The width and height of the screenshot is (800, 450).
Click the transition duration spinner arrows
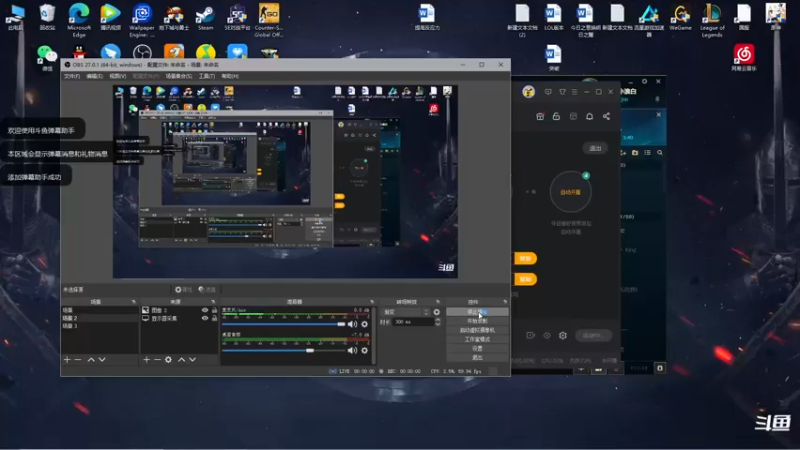tap(437, 322)
